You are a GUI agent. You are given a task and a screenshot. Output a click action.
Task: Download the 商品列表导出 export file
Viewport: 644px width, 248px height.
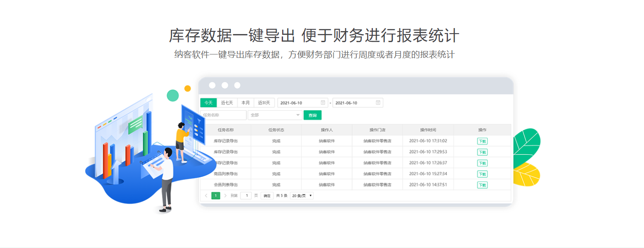[482, 173]
